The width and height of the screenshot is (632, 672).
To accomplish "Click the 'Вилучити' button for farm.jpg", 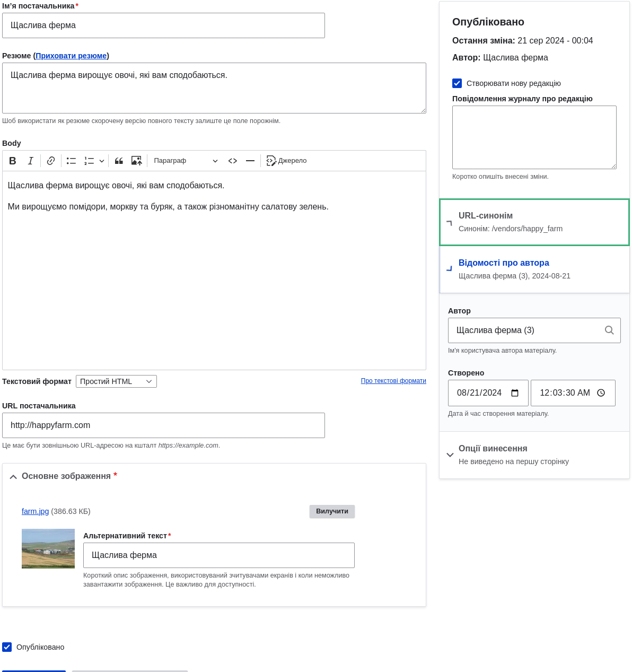I will (332, 511).
